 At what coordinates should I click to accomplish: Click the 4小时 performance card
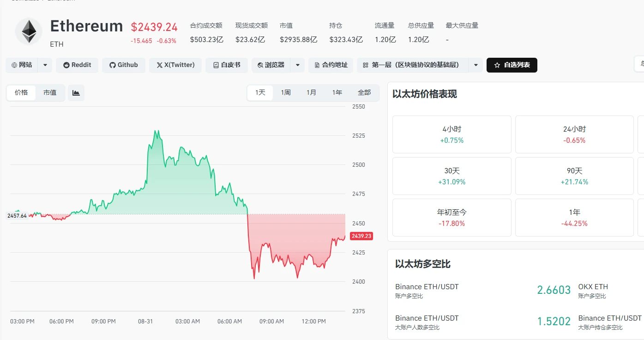point(452,134)
